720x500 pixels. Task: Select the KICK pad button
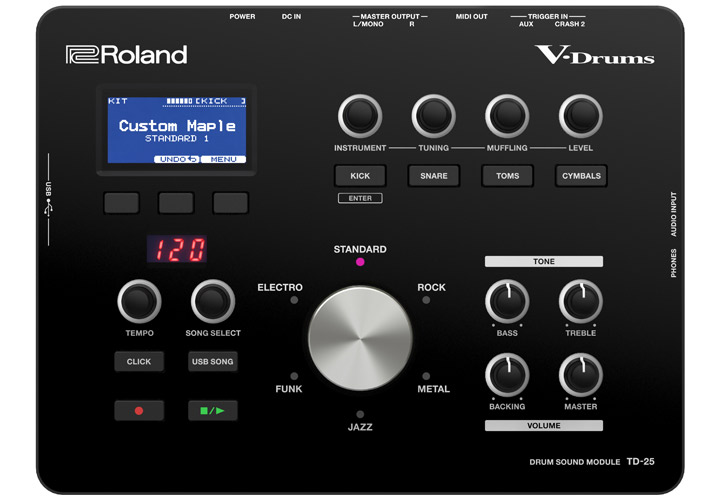point(360,176)
